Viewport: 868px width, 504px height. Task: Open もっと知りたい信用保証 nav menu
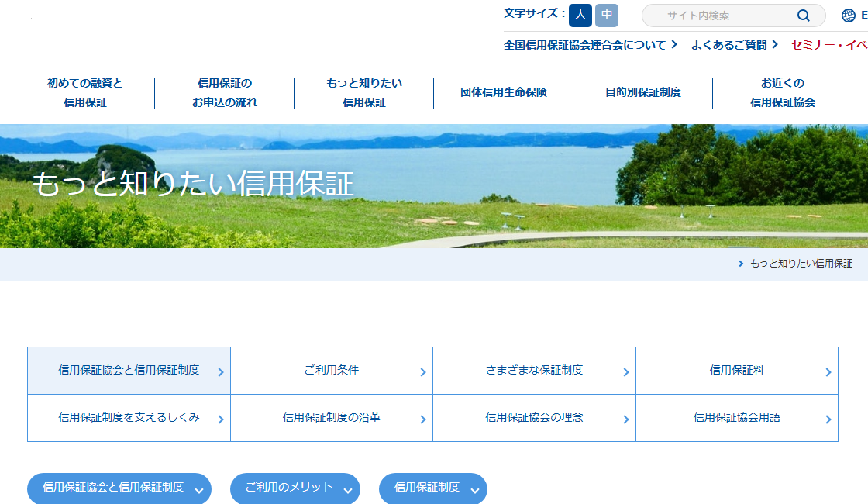point(363,92)
